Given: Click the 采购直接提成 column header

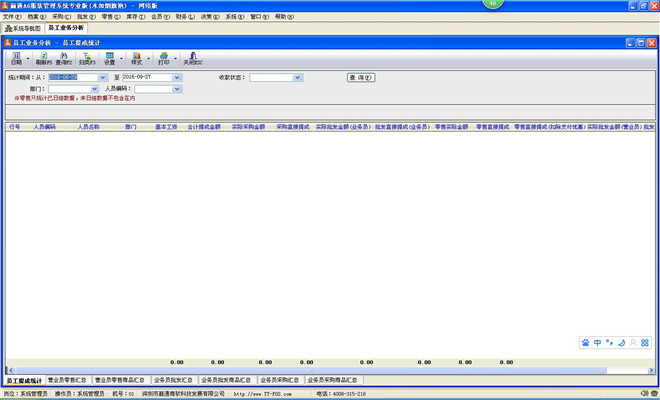Looking at the screenshot, I should coord(293,127).
